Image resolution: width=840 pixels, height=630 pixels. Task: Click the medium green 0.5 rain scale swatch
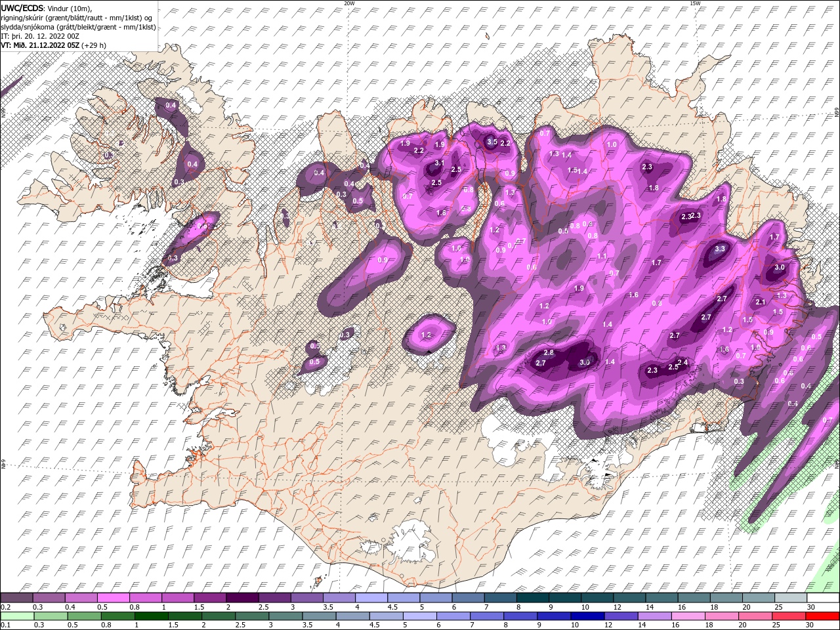tap(84, 616)
